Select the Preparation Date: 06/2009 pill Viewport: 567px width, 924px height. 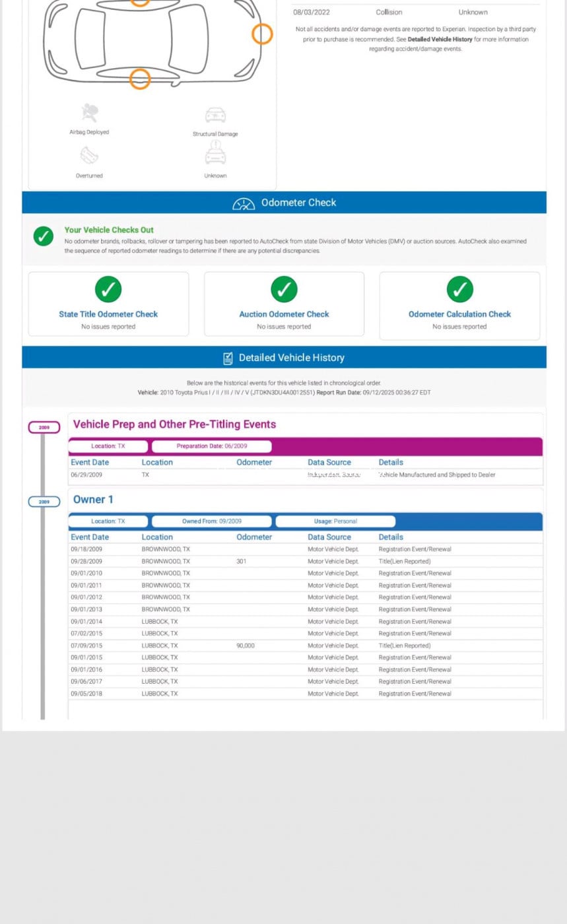click(x=211, y=446)
